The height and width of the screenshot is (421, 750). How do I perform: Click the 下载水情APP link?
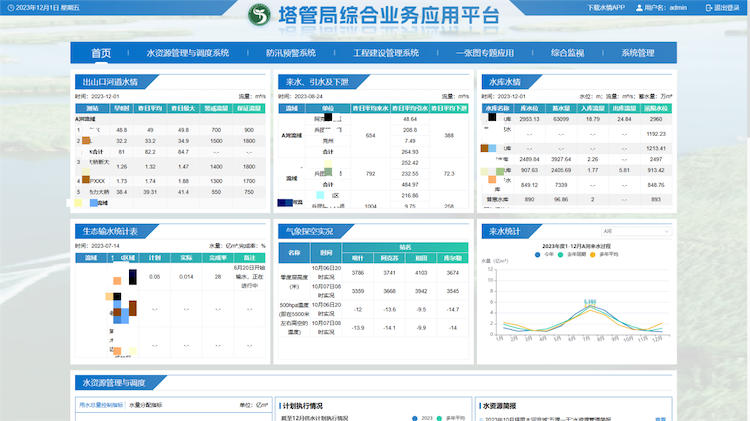[606, 8]
